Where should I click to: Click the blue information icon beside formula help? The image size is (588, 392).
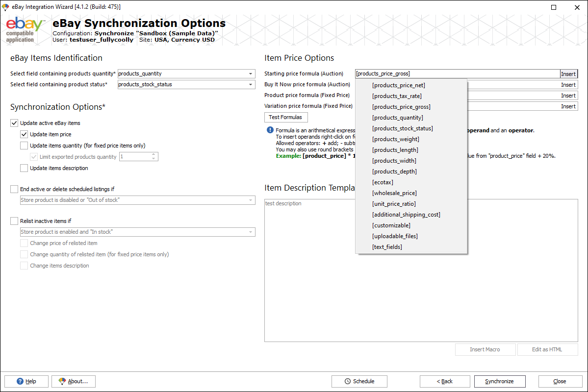coord(270,130)
